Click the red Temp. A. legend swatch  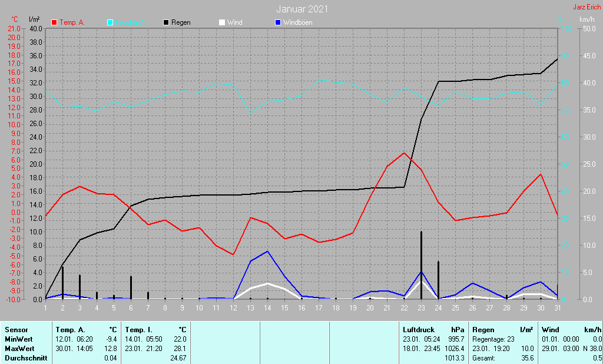click(x=54, y=23)
